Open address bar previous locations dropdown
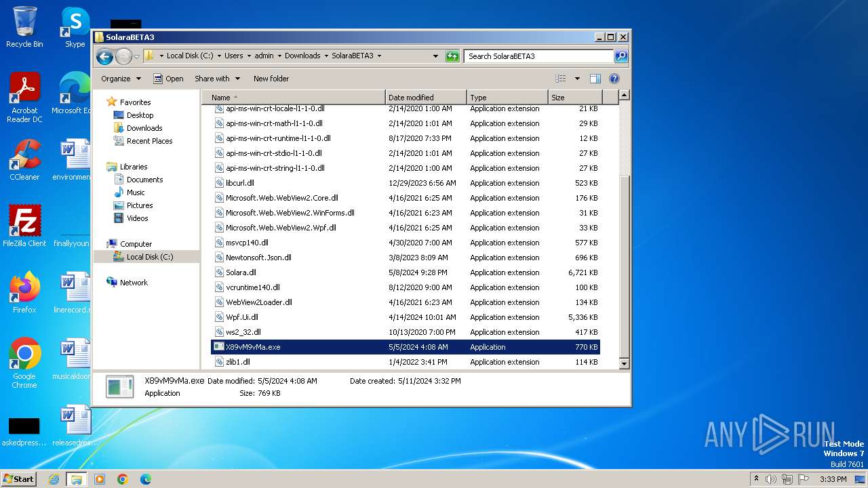The image size is (868, 488). tap(435, 56)
